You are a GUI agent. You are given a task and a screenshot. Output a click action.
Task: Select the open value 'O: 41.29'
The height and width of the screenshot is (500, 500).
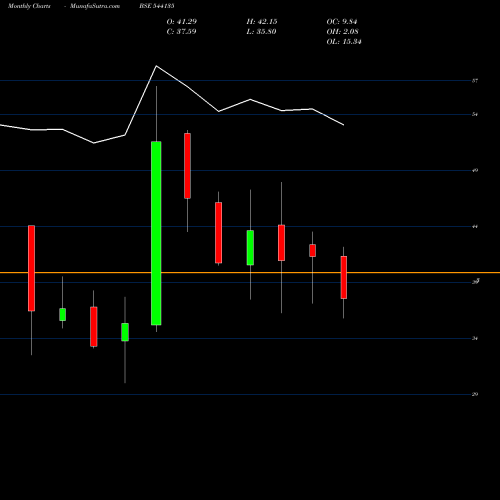182,22
